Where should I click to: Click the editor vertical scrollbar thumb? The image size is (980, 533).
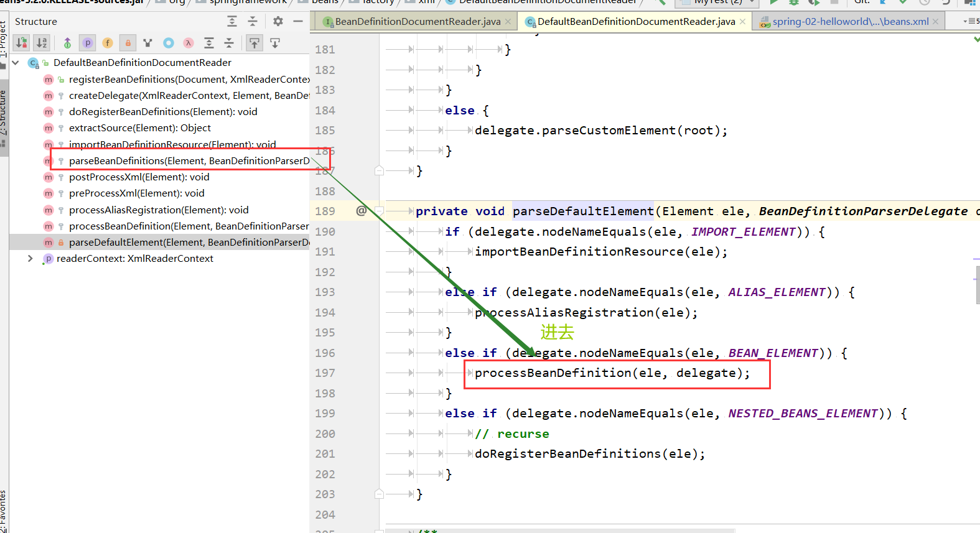coord(978,285)
